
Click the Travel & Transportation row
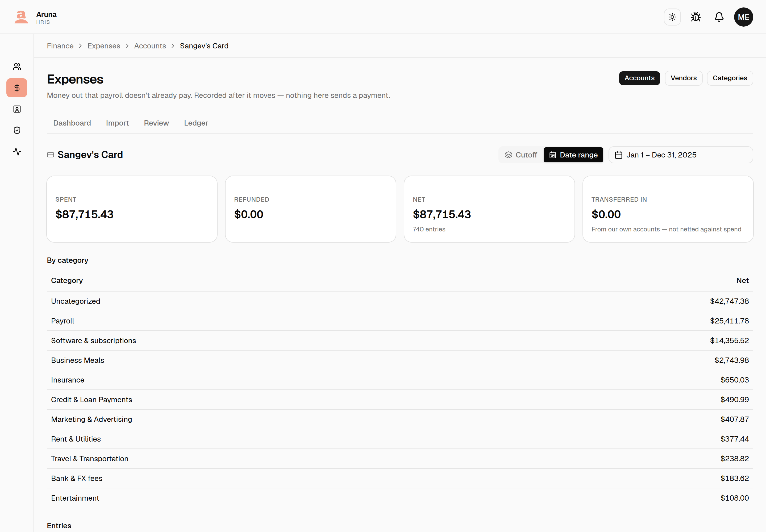tap(400, 459)
